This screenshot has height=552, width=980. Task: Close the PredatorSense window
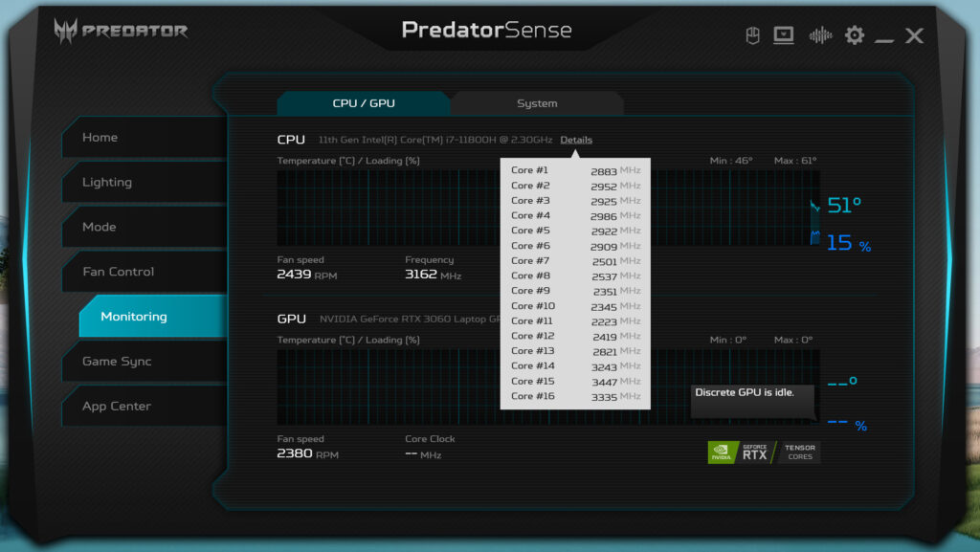click(x=914, y=35)
